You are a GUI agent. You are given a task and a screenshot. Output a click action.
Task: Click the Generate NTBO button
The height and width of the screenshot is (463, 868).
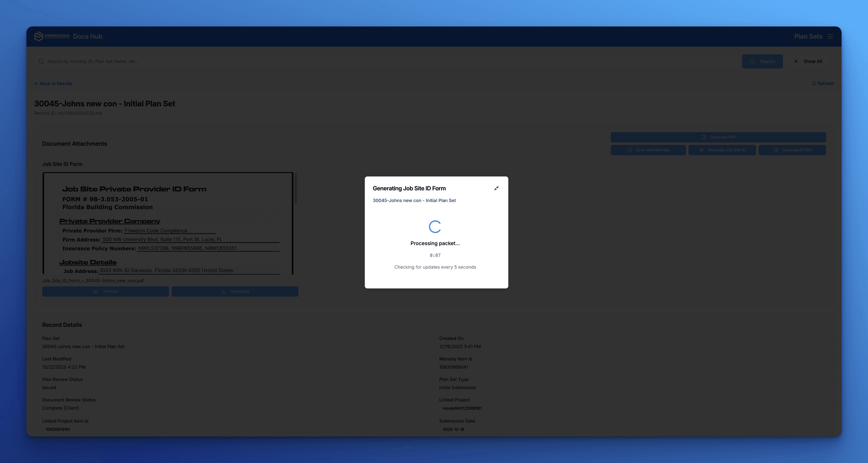[792, 150]
